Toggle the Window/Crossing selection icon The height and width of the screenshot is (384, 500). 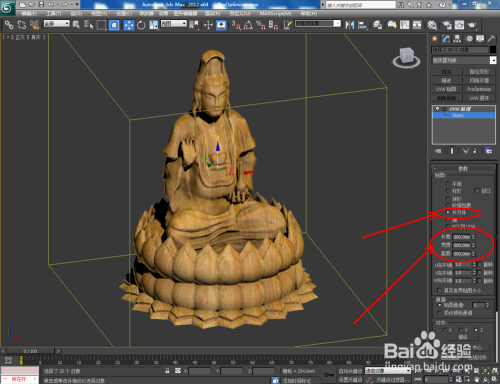click(114, 25)
